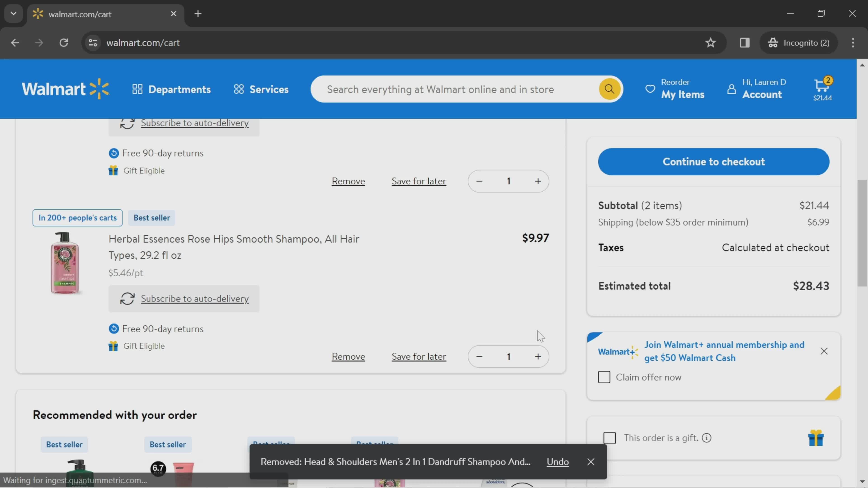This screenshot has height=488, width=868.
Task: Close the walmart.com/cart tab
Action: tap(174, 14)
